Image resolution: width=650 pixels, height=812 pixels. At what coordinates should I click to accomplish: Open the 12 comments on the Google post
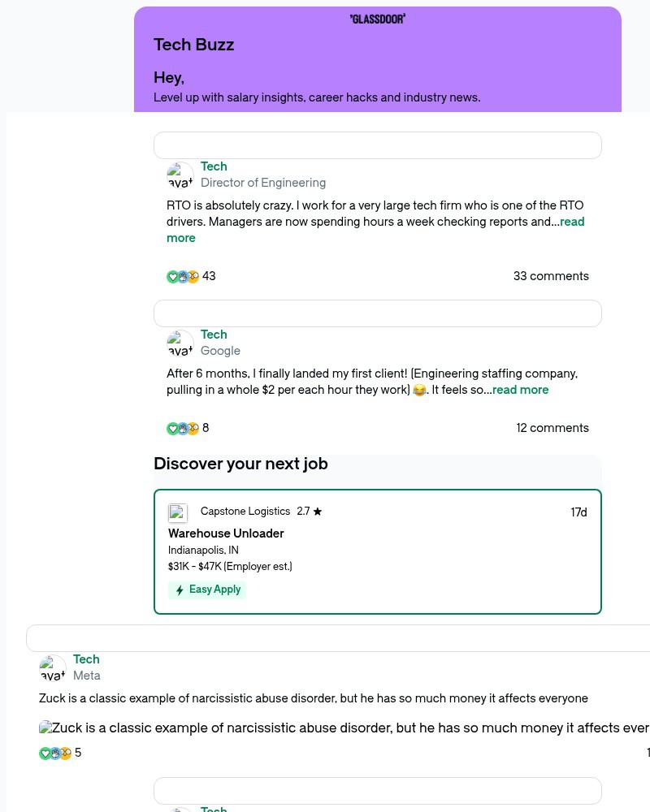(552, 428)
